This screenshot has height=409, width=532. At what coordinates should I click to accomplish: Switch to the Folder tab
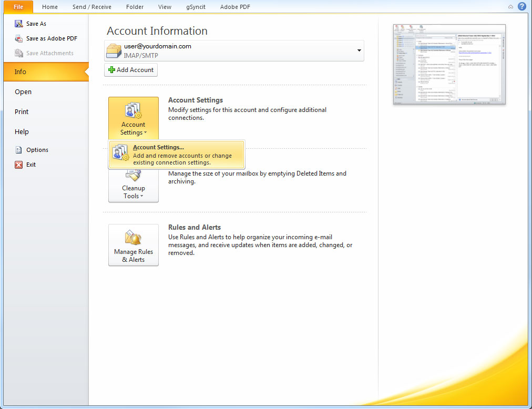tap(135, 7)
